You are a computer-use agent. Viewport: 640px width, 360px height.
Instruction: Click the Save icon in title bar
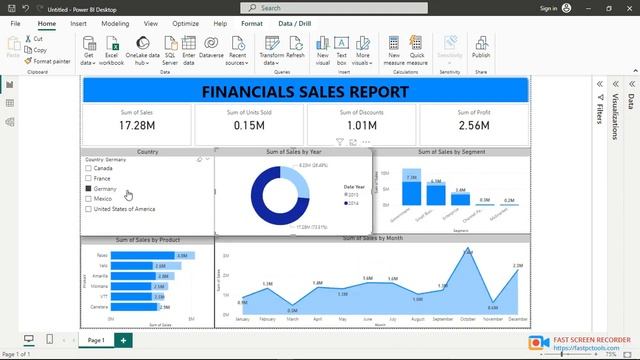click(12, 8)
